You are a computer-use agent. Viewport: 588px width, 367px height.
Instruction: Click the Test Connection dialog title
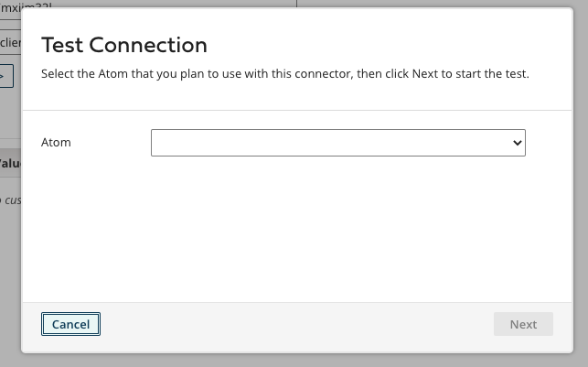[124, 45]
